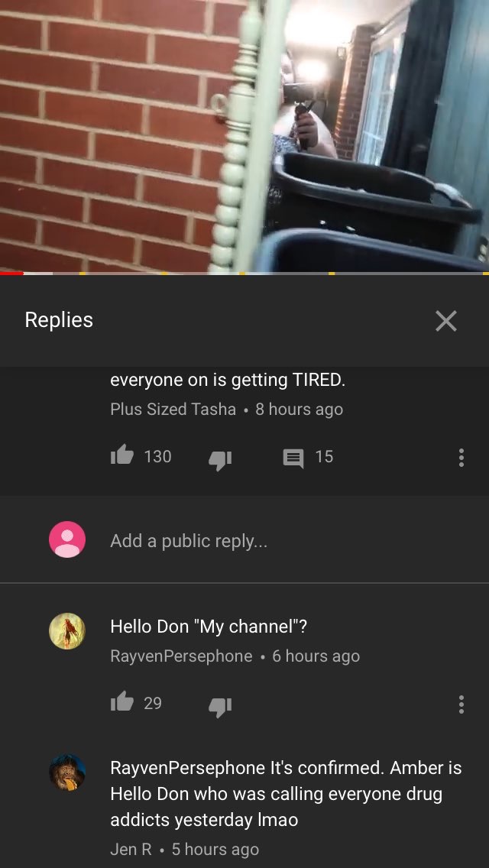Open replies icon showing 15
Image resolution: width=489 pixels, height=868 pixels.
click(293, 458)
